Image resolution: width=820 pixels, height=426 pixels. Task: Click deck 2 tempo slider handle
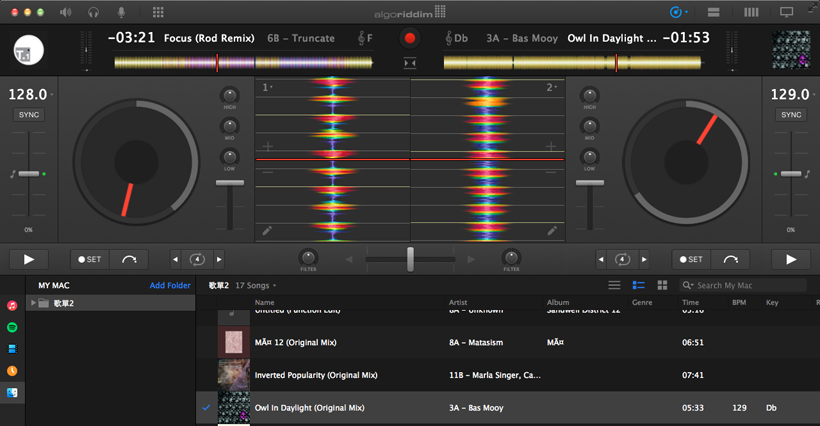click(x=791, y=174)
